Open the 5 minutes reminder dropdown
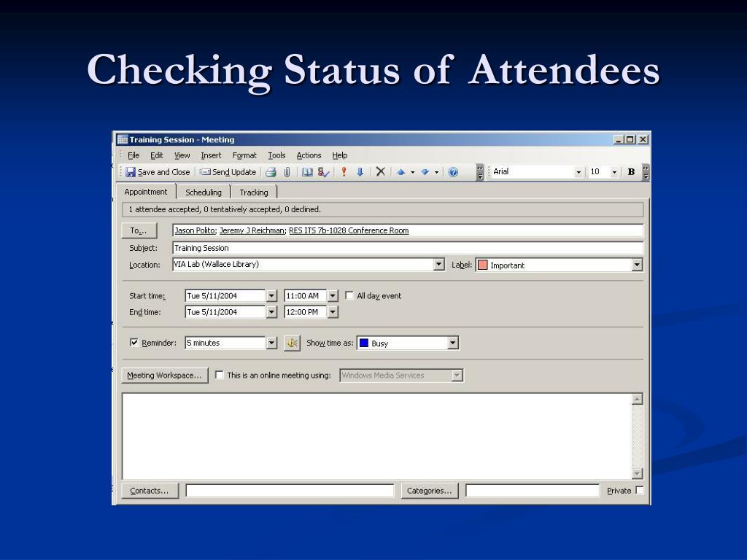 click(271, 343)
